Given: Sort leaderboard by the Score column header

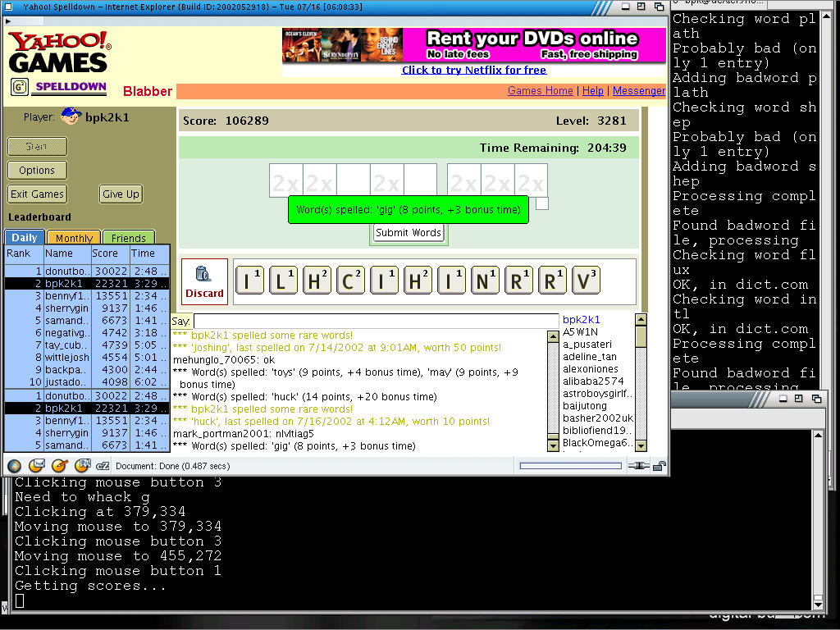Looking at the screenshot, I should (x=110, y=253).
